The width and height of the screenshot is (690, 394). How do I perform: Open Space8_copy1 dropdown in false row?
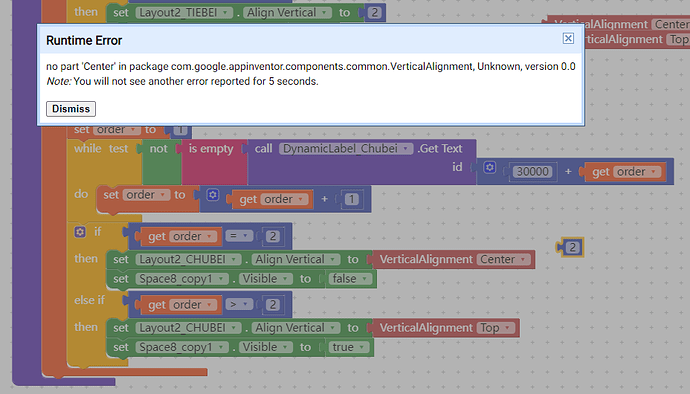coord(182,279)
